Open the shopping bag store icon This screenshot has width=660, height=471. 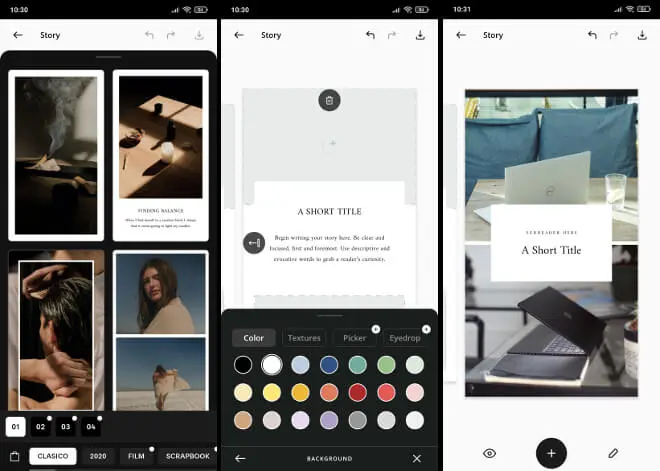point(15,457)
